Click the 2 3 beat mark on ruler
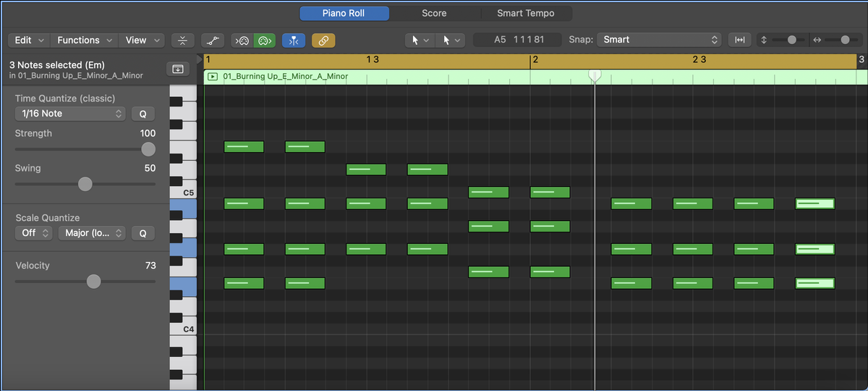Viewport: 868px width, 391px height. (699, 59)
